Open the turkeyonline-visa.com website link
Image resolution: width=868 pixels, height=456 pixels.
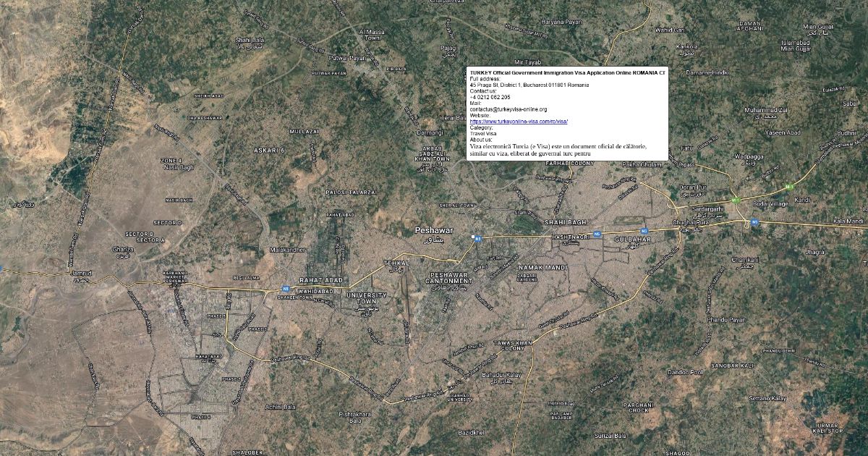tap(519, 122)
